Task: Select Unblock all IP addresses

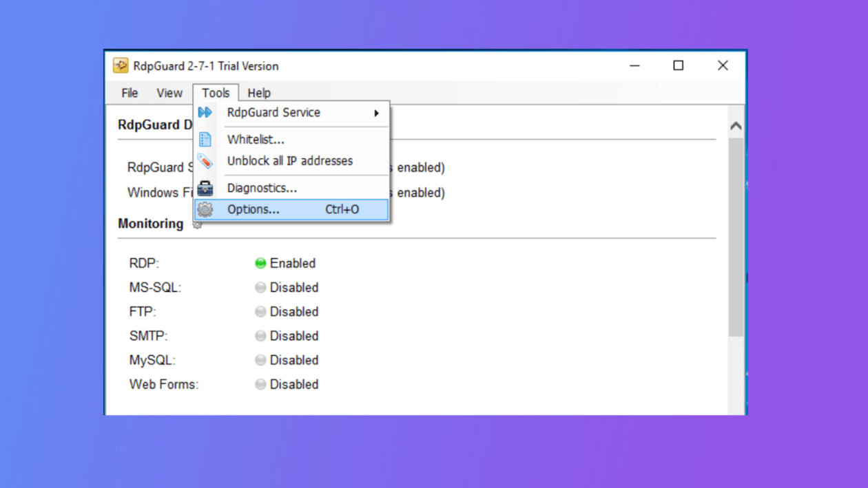Action: pyautogui.click(x=292, y=161)
